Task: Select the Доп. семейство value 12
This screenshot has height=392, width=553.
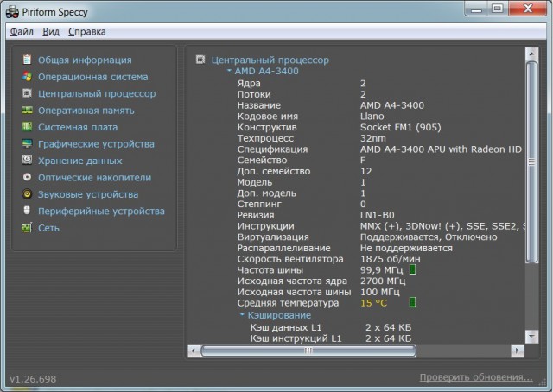Action: pyautogui.click(x=365, y=171)
